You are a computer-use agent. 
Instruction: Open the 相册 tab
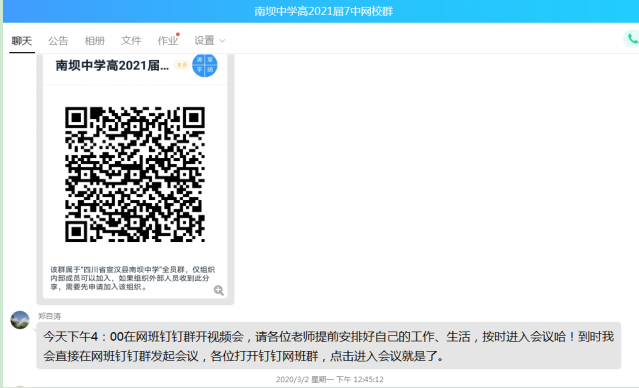pos(95,41)
